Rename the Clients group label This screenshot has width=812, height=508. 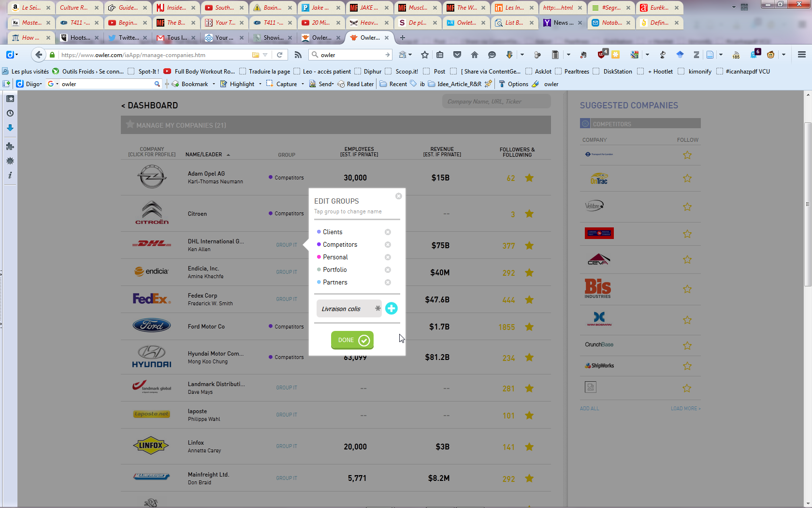pos(333,232)
